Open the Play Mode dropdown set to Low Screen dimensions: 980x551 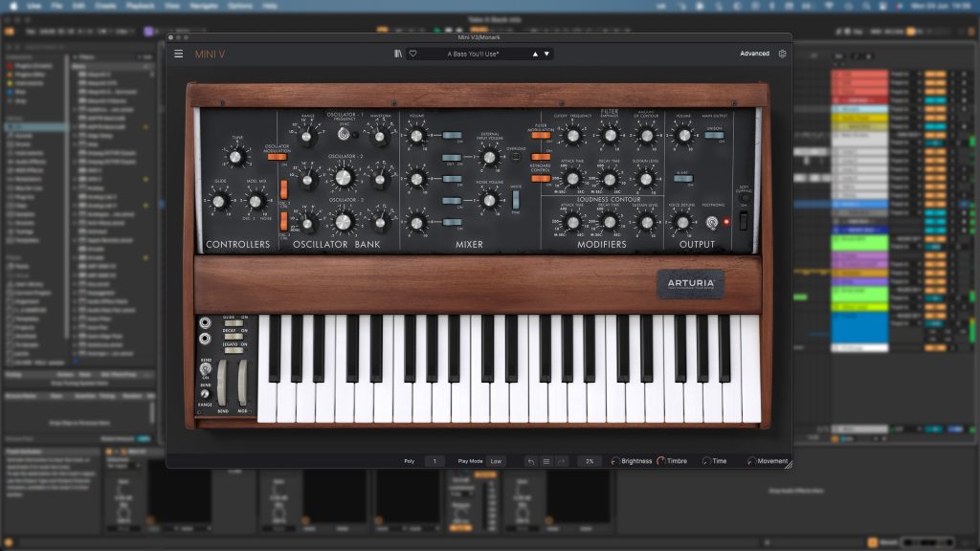pos(496,461)
